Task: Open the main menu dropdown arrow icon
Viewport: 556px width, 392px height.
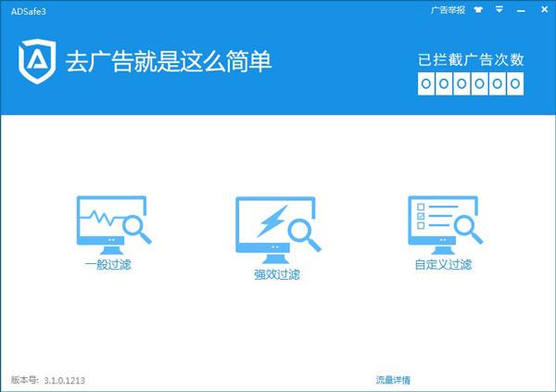Action: pyautogui.click(x=499, y=9)
